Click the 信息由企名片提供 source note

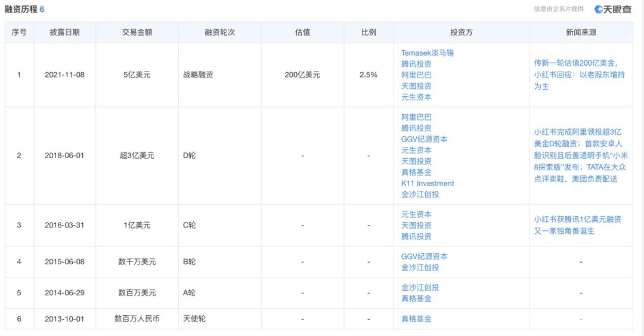559,9
